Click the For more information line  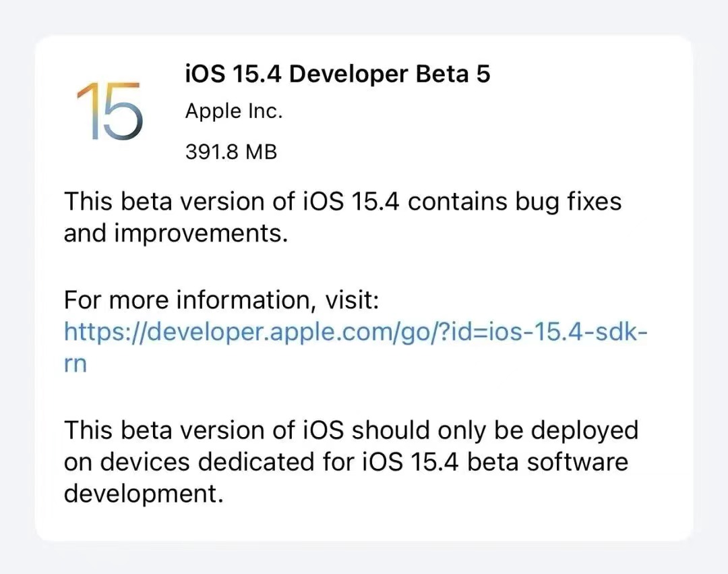[x=223, y=299]
